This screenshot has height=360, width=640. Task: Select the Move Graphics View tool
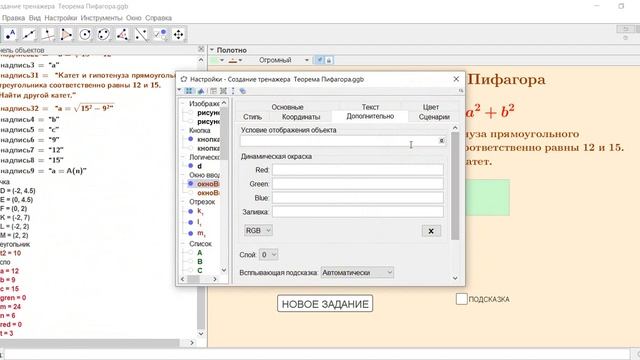[179, 35]
